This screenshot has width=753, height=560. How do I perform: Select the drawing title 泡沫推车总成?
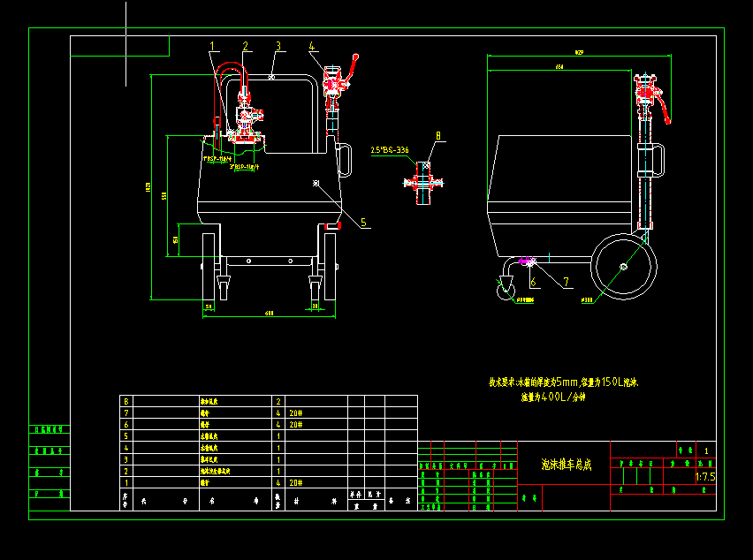tap(567, 465)
